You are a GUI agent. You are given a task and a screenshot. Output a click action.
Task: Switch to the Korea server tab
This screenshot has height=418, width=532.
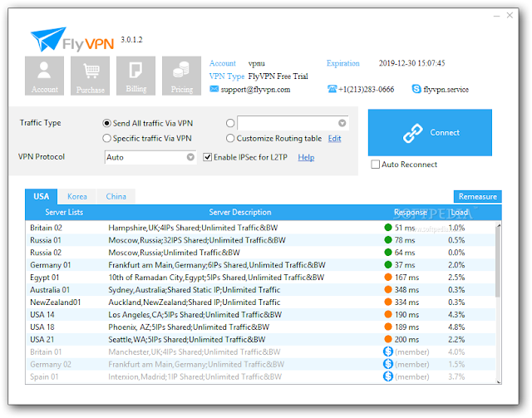point(77,196)
